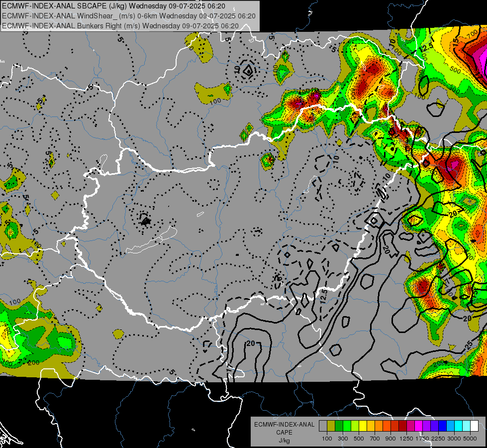Click the WindShear 0-6km title line
The width and height of the screenshot is (487, 448).
tap(128, 16)
